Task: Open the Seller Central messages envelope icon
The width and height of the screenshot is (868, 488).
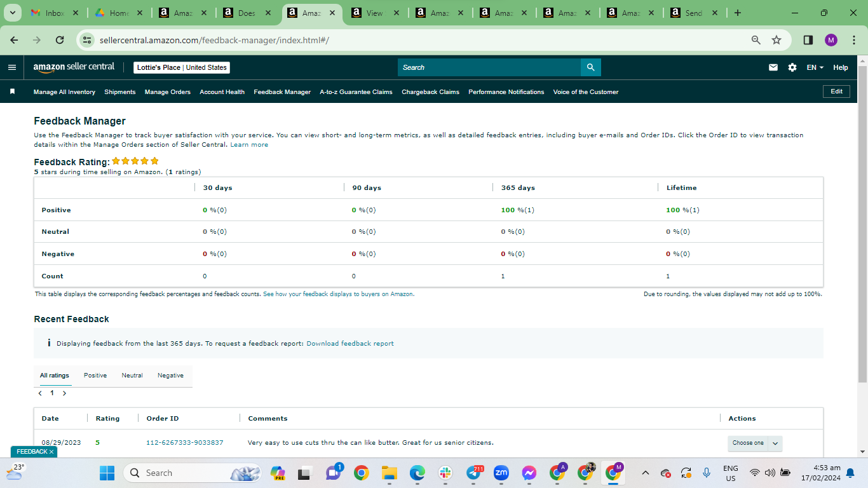Action: coord(773,67)
